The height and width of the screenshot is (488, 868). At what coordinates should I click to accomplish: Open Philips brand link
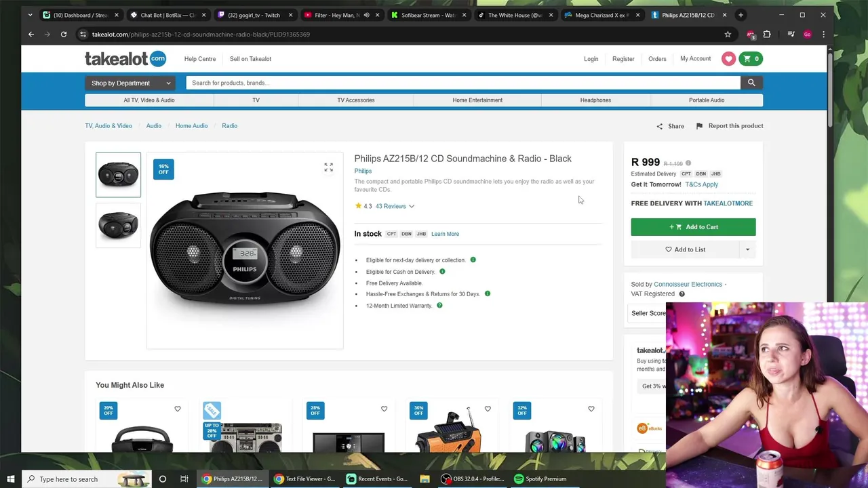pyautogui.click(x=363, y=171)
